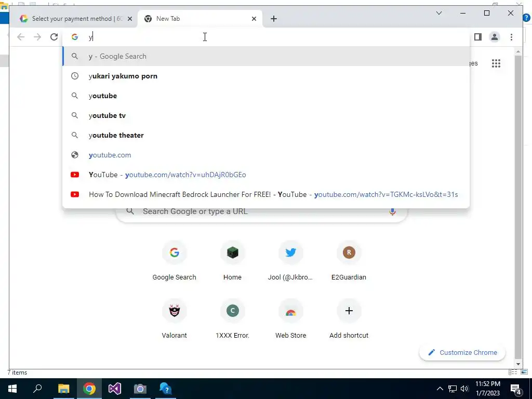Expand the hidden system tray icons
The image size is (532, 399).
(x=440, y=389)
